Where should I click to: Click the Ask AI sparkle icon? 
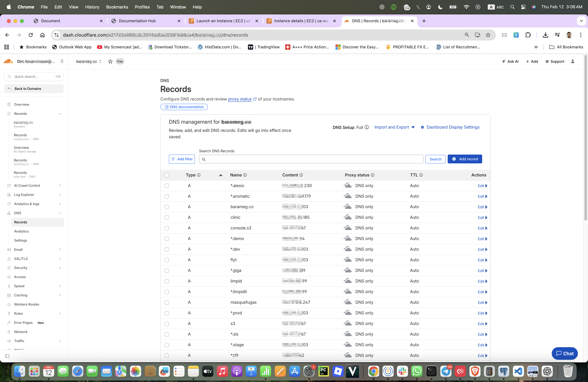pos(504,61)
